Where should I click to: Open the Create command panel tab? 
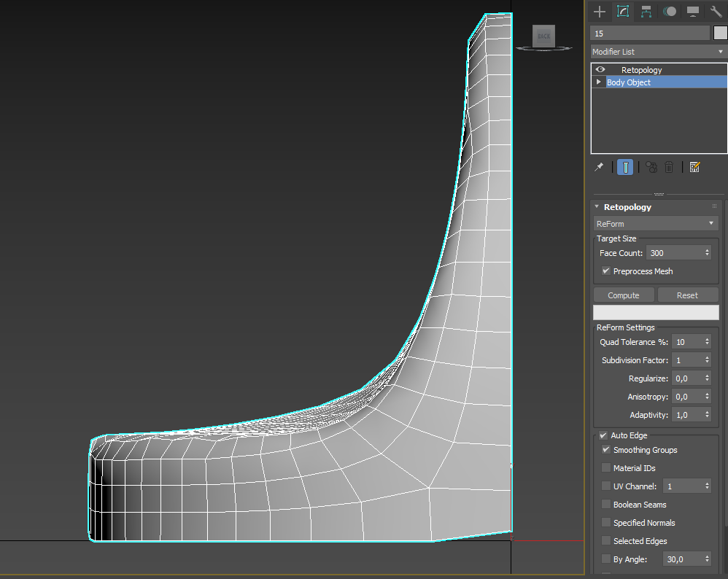pyautogui.click(x=599, y=12)
